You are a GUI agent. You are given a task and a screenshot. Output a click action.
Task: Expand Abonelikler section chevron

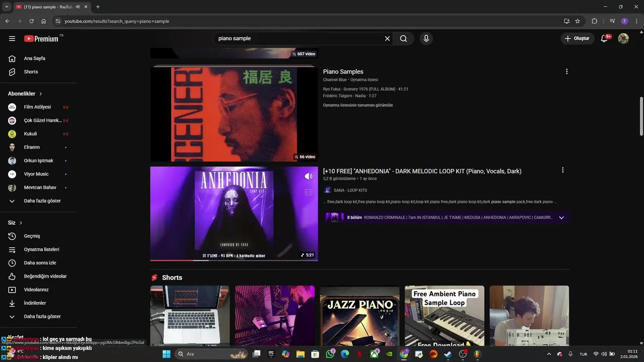(x=41, y=94)
